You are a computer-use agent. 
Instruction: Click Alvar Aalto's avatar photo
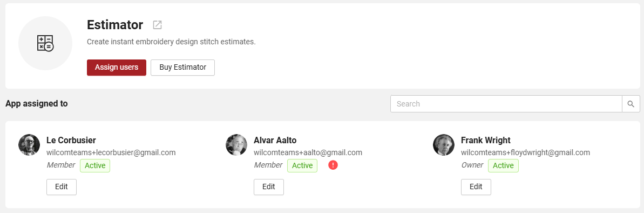click(236, 145)
